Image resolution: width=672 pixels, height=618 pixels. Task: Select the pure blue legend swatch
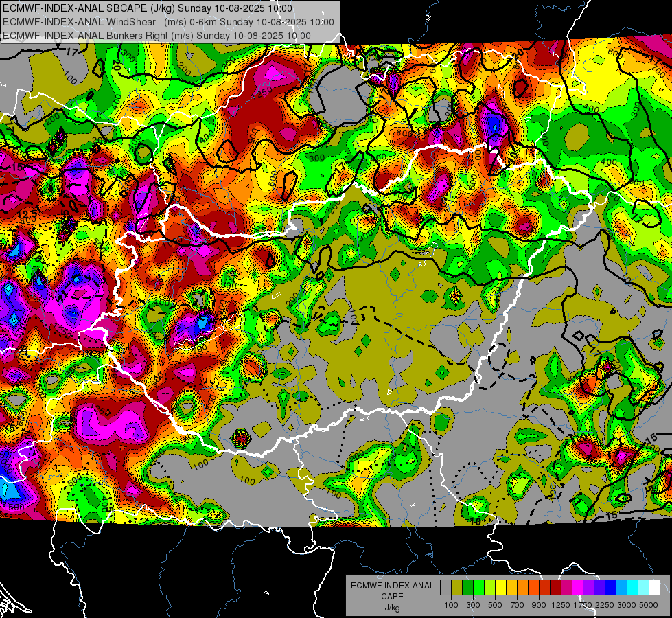pos(611,588)
